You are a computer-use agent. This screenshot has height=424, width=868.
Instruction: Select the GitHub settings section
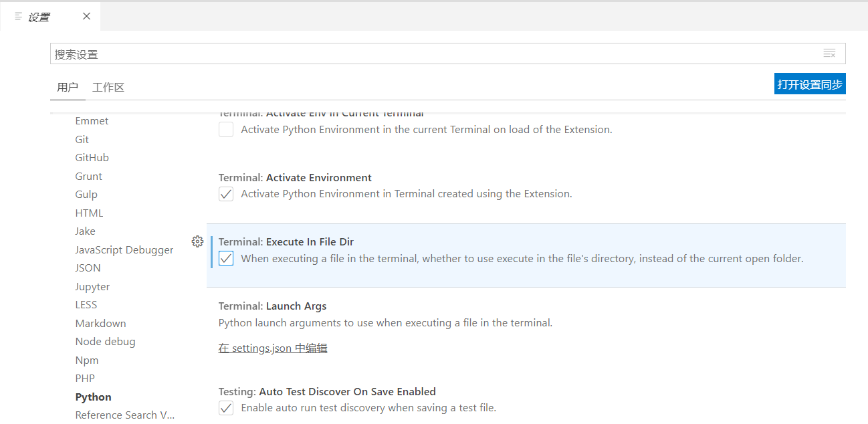92,157
